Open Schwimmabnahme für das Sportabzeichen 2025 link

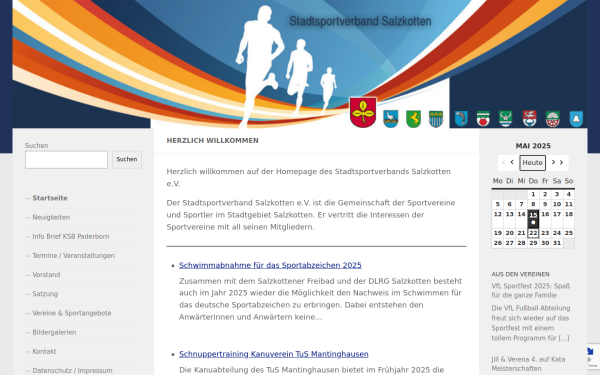click(270, 265)
